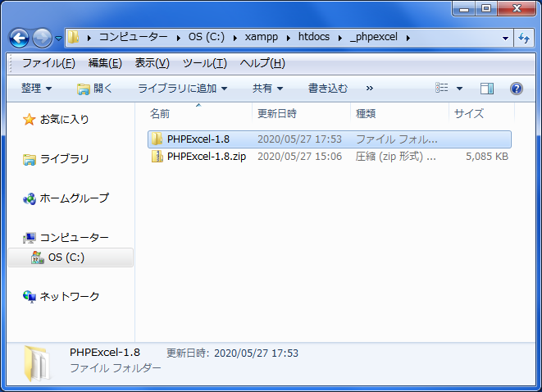
Task: Click the 5,085 KB size cell
Action: 487,157
